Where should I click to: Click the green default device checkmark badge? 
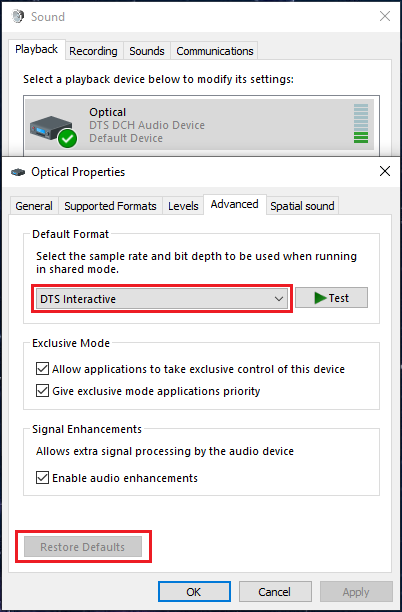click(x=68, y=138)
